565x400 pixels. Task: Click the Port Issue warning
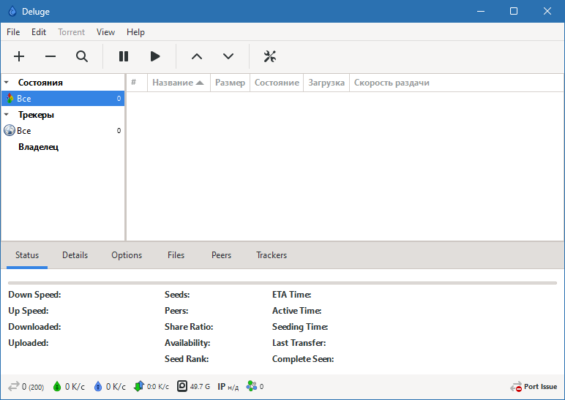pyautogui.click(x=534, y=387)
